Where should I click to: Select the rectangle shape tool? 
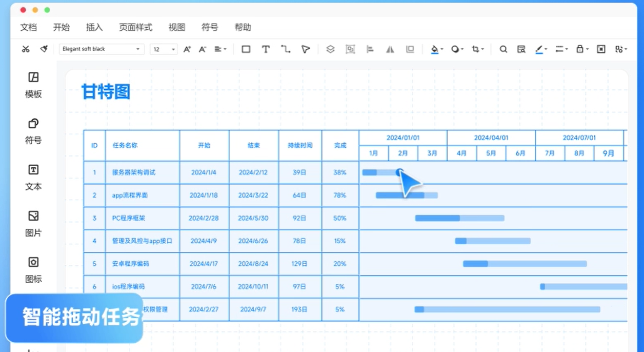tap(246, 49)
